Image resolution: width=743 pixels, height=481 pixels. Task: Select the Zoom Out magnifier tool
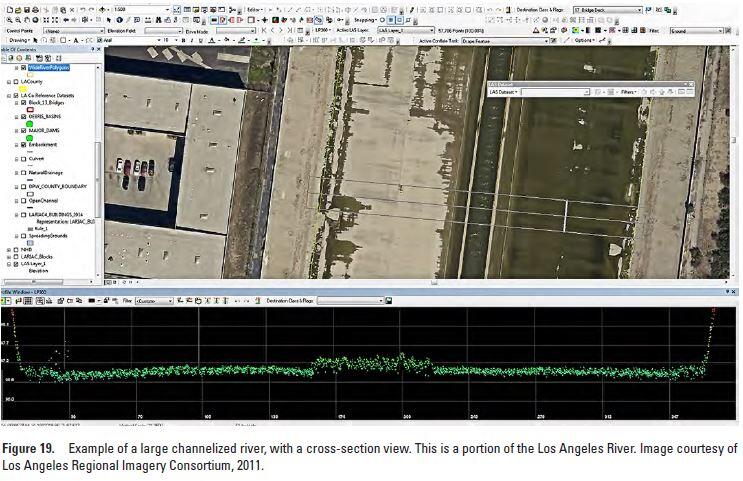point(18,20)
